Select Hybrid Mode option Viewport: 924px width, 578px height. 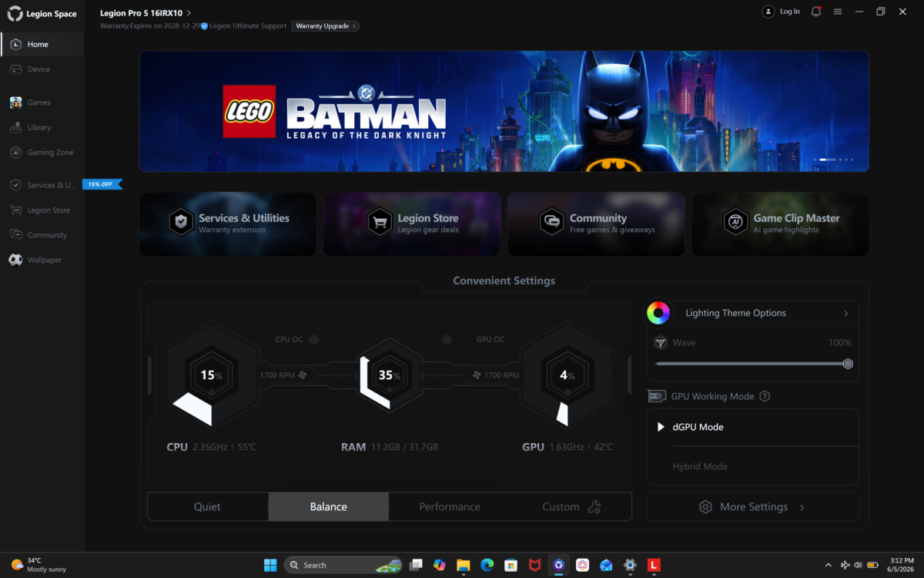(753, 466)
